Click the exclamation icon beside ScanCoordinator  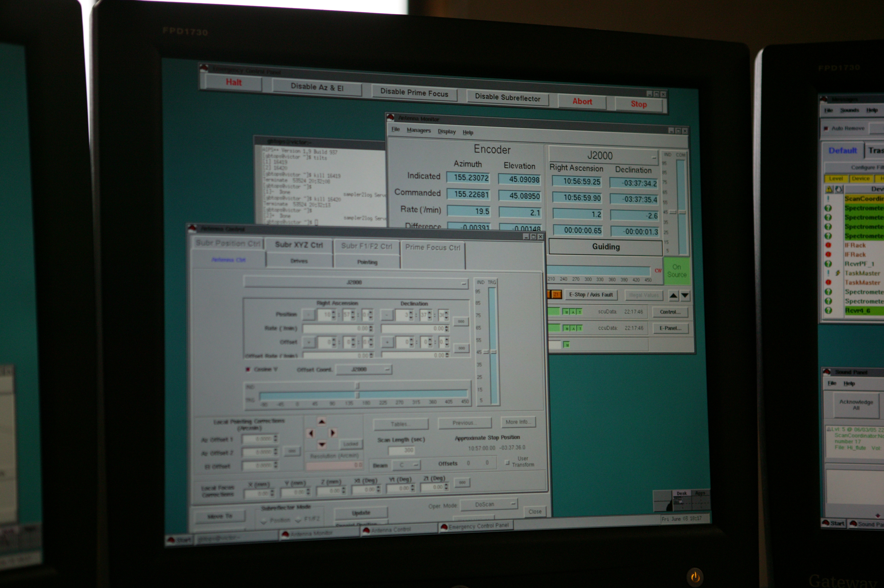(x=828, y=198)
